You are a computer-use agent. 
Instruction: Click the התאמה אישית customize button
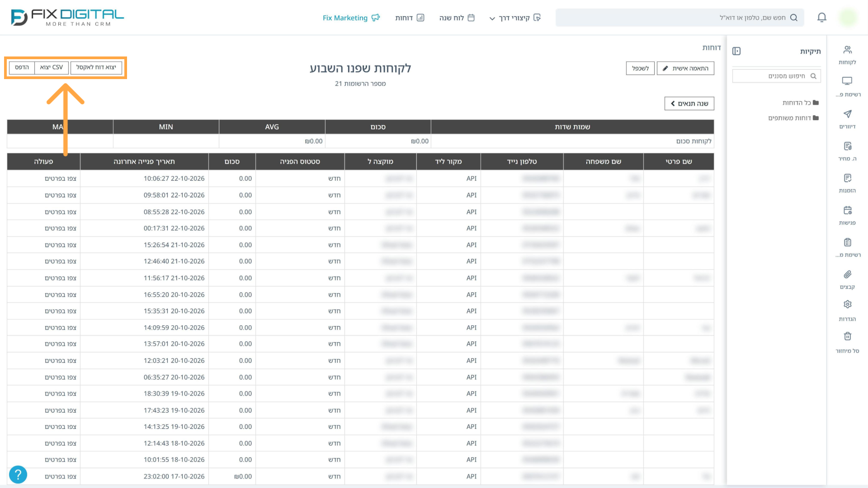[x=685, y=68]
